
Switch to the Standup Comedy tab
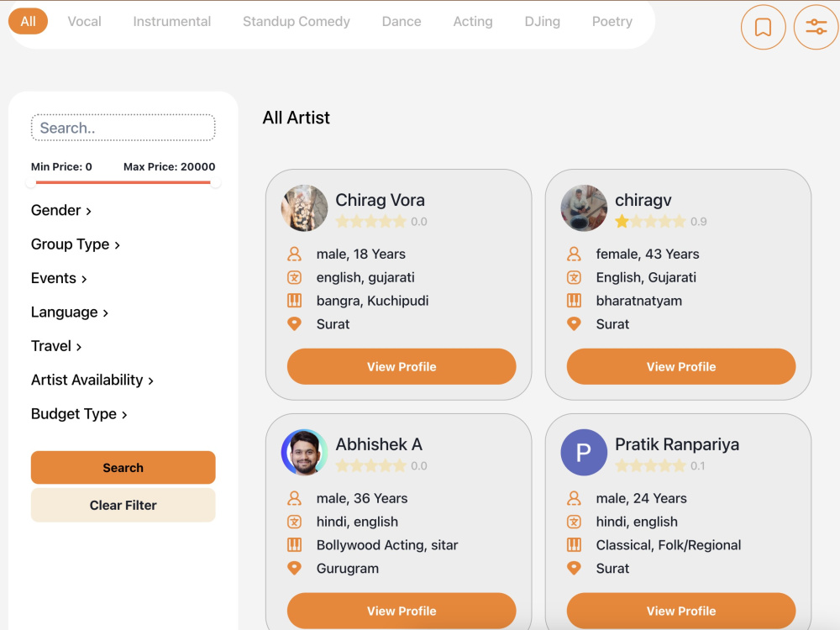(297, 22)
